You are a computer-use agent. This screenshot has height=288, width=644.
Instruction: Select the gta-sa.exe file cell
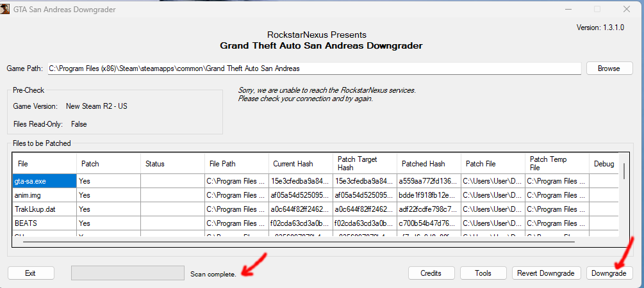[x=44, y=181]
